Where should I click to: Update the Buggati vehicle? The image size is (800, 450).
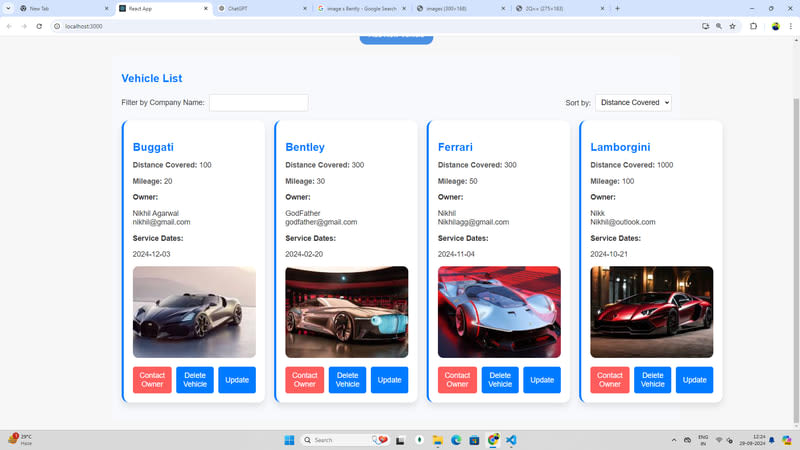237,380
